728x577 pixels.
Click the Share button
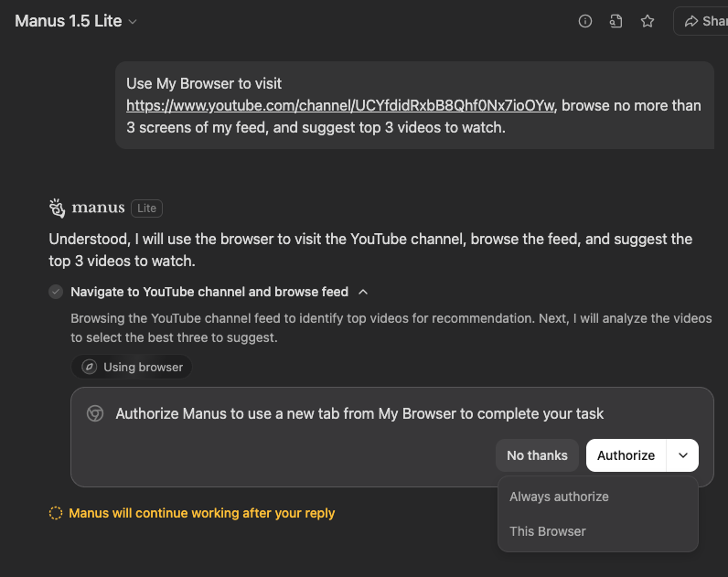click(x=702, y=21)
